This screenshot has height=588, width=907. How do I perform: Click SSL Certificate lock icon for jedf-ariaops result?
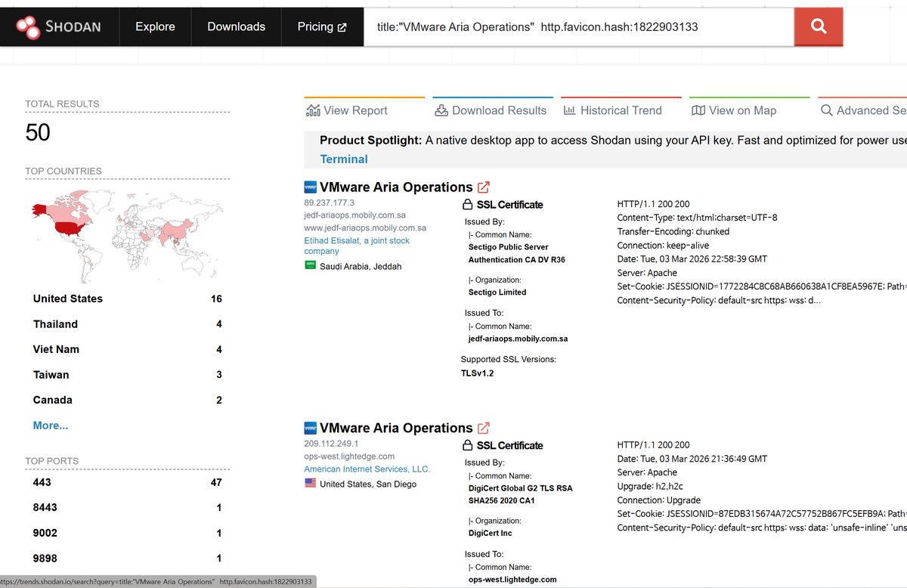[467, 205]
